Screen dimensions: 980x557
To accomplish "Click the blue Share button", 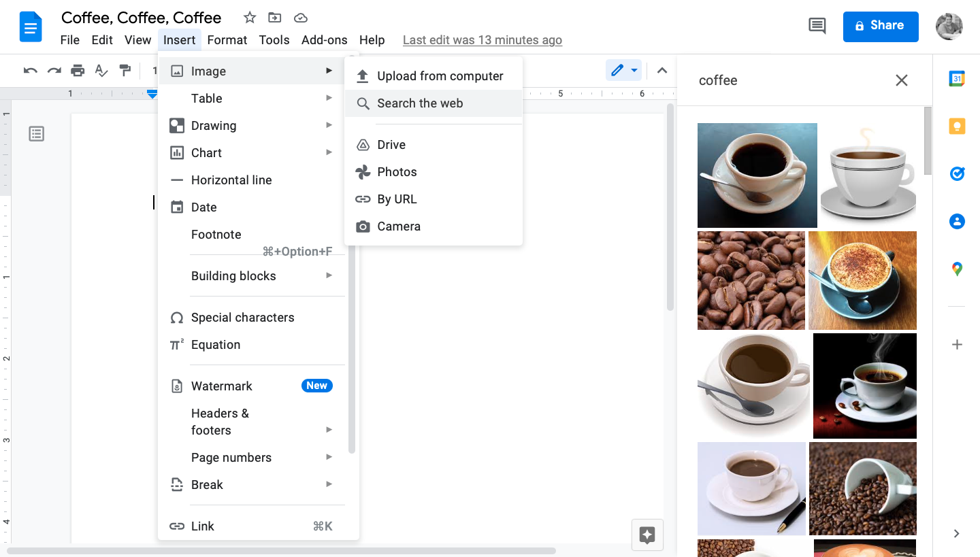I will pyautogui.click(x=881, y=27).
